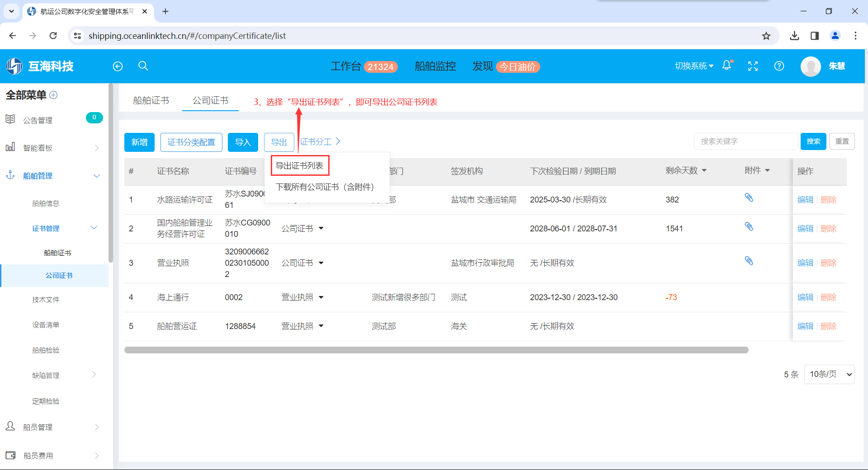The width and height of the screenshot is (868, 470).
Task: Delete the 营业执照 row
Action: 828,263
